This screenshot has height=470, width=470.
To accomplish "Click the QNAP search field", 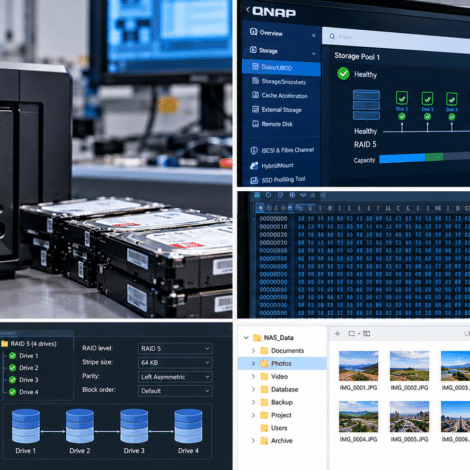I will click(396, 39).
